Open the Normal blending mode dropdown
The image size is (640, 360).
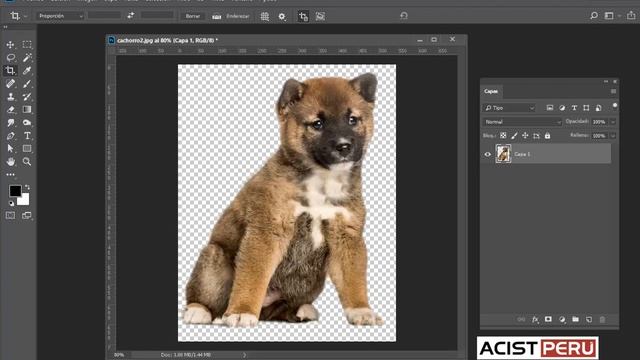click(522, 122)
